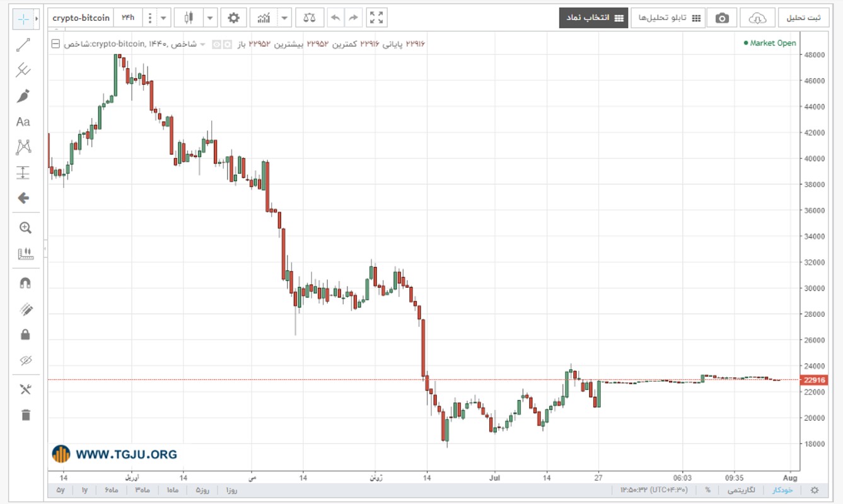Select the trend line drawing tool
The height and width of the screenshot is (504, 843).
click(23, 44)
